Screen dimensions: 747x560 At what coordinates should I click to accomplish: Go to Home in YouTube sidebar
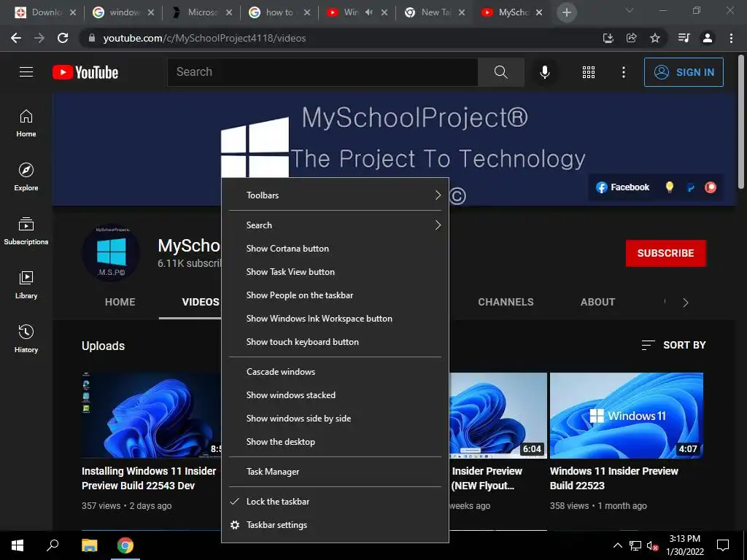click(x=26, y=123)
